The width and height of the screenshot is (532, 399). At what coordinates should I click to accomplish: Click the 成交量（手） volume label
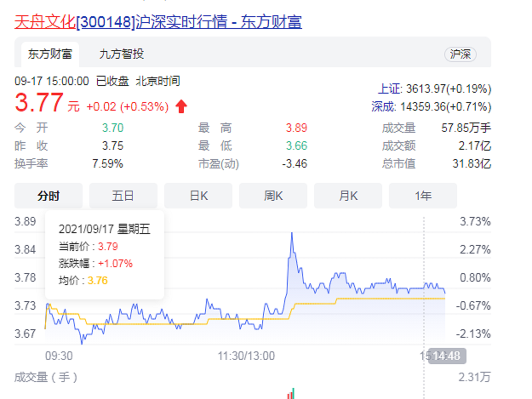coord(46,377)
